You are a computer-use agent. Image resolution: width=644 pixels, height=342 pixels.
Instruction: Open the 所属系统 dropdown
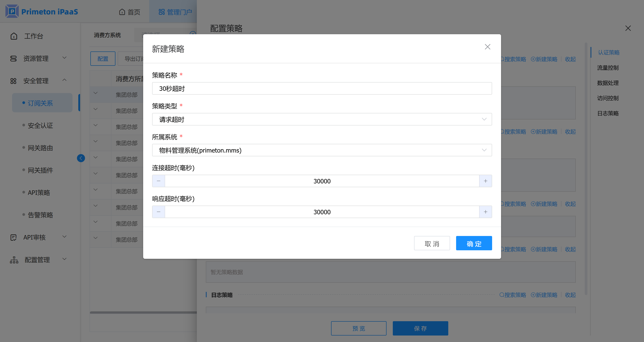322,150
